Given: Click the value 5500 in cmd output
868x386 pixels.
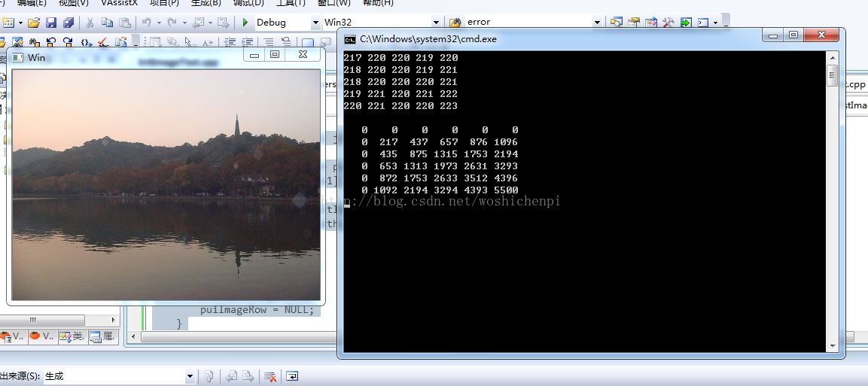Looking at the screenshot, I should 506,190.
